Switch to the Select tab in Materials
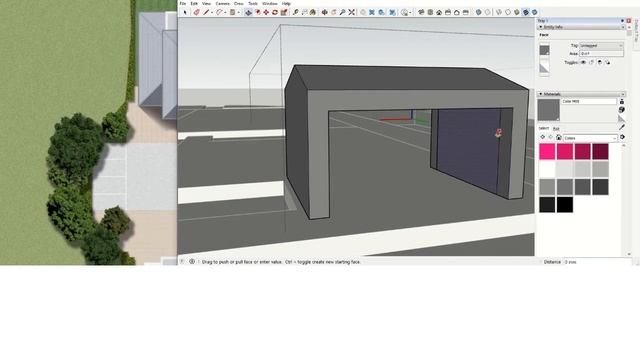 click(544, 128)
